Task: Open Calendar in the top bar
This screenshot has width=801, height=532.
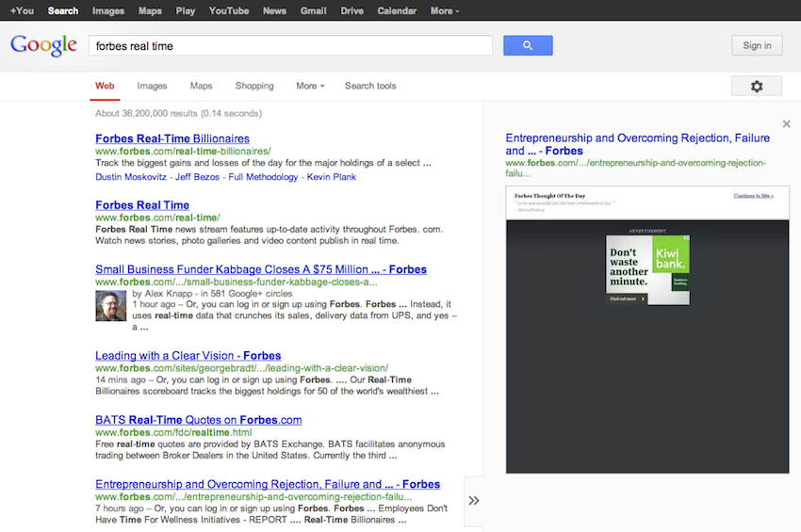Action: point(397,10)
